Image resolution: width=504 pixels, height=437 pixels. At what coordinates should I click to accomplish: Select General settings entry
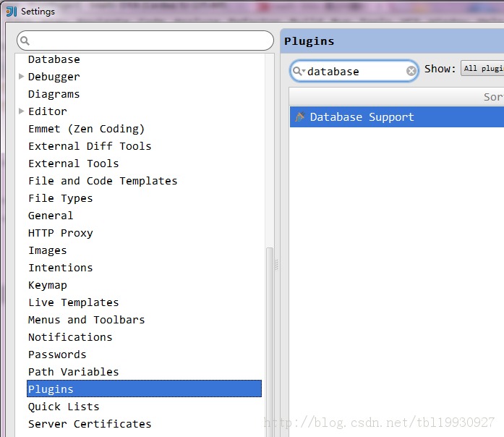pyautogui.click(x=51, y=216)
